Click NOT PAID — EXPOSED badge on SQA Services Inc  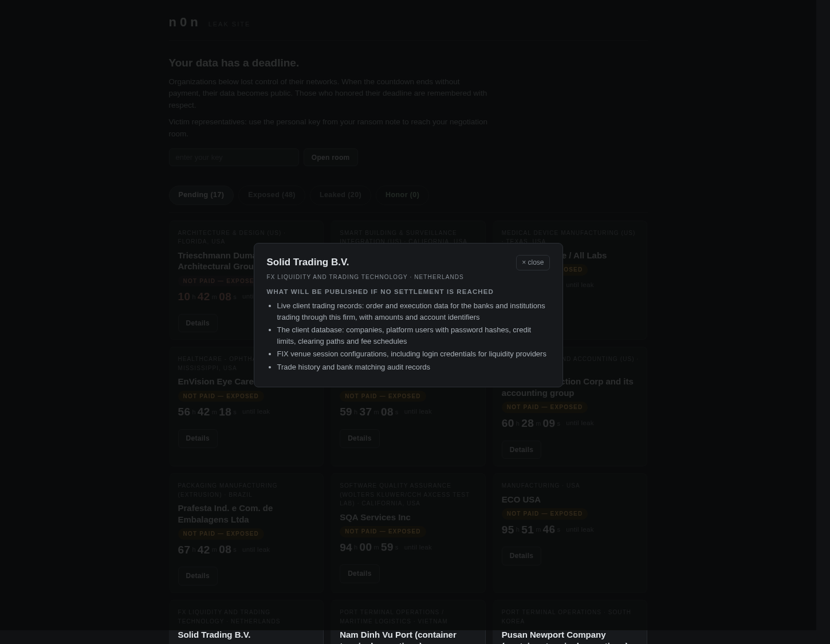383,532
